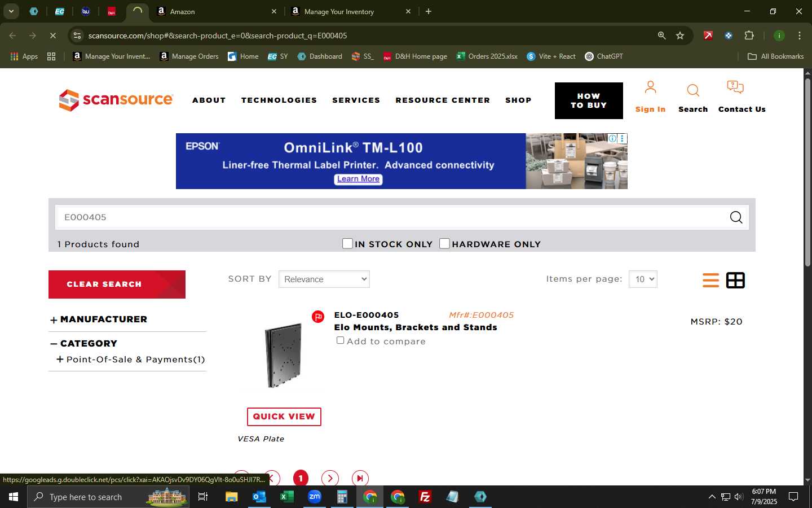This screenshot has height=508, width=812.
Task: Open Sort By Relevance dropdown
Action: pyautogui.click(x=324, y=279)
